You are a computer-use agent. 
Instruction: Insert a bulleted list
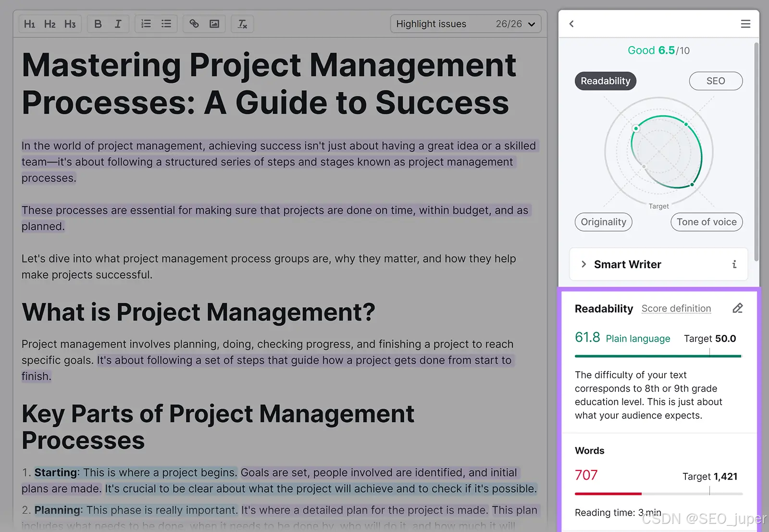(166, 24)
